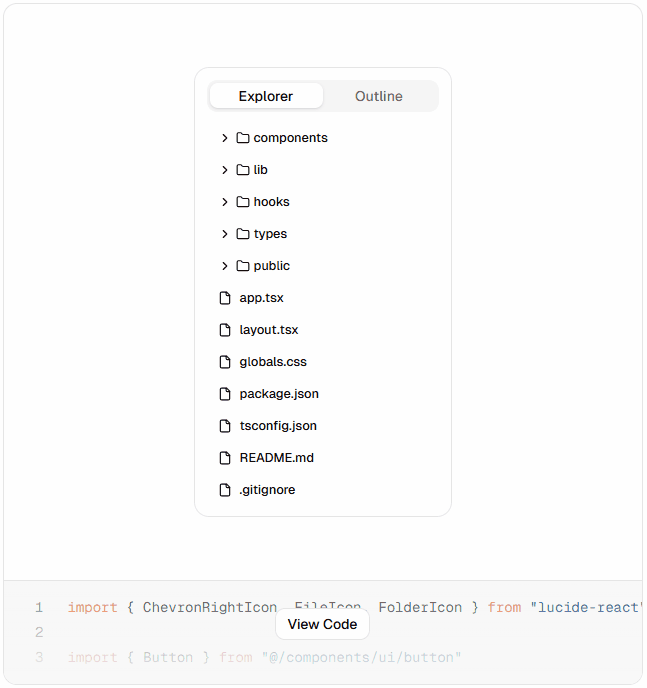Click the file icon next to globals.css
Image resolution: width=647 pixels, height=688 pixels.
click(225, 362)
